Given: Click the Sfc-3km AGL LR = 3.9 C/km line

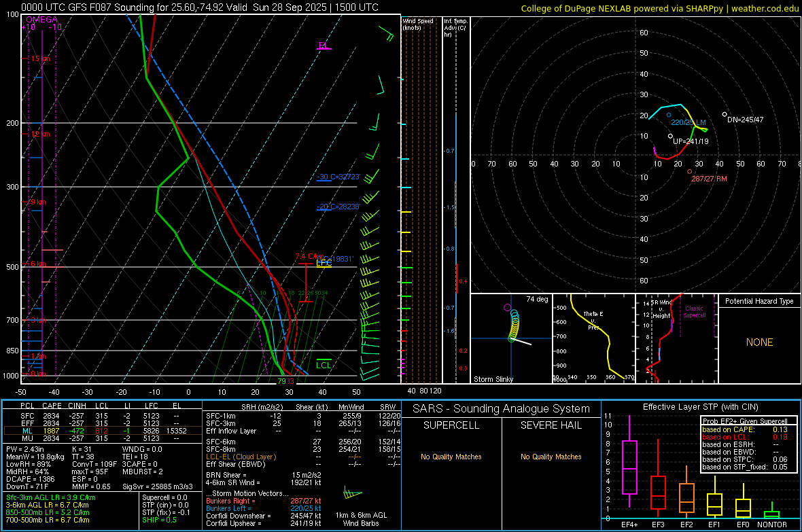Looking at the screenshot, I should [x=51, y=497].
